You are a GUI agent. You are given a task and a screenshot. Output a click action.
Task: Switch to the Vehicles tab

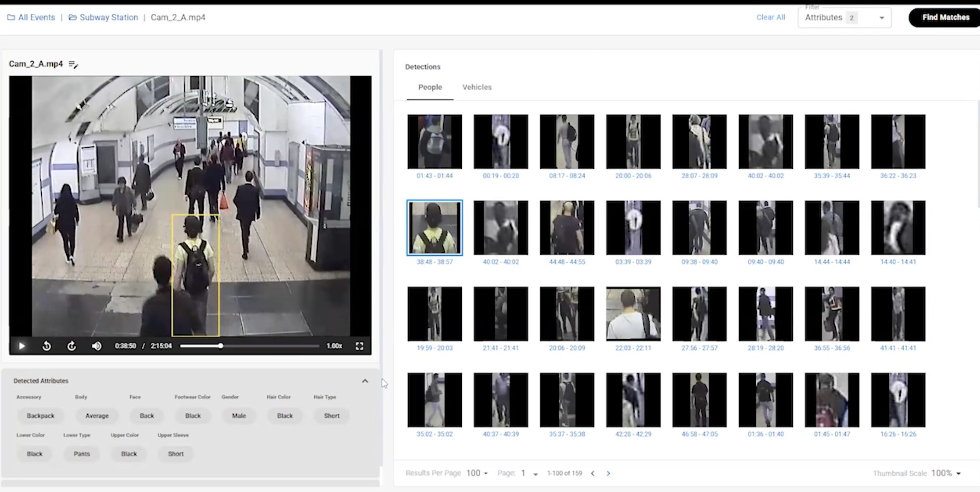pos(476,87)
